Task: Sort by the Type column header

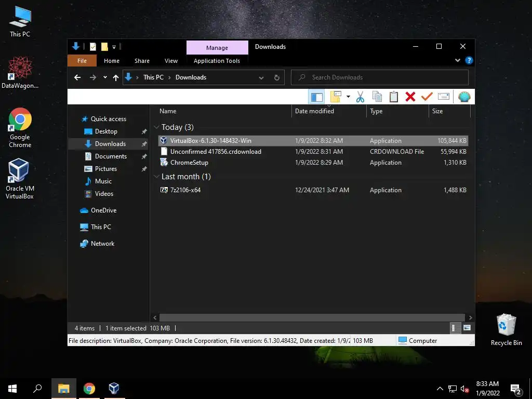Action: [397, 111]
